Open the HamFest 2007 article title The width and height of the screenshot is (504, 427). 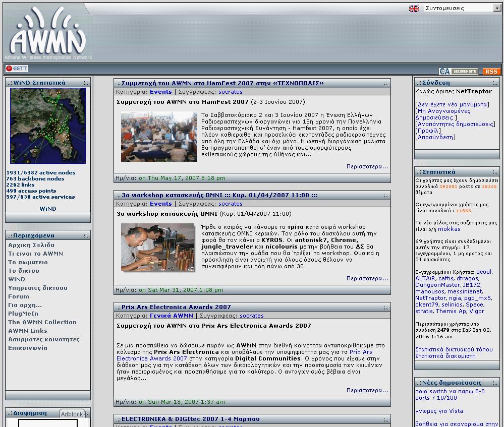[x=222, y=83]
